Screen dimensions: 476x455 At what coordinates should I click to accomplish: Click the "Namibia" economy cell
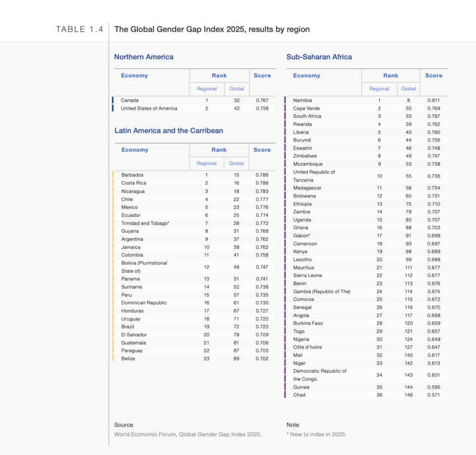click(x=302, y=100)
